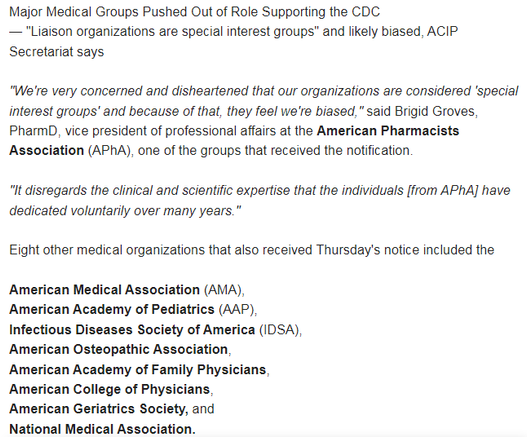Click 'American Medical Association' bold entry

click(x=104, y=290)
